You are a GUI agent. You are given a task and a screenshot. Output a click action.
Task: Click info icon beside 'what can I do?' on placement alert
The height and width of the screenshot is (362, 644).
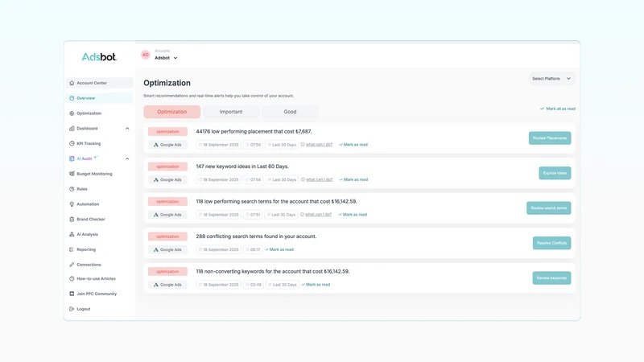coord(303,145)
